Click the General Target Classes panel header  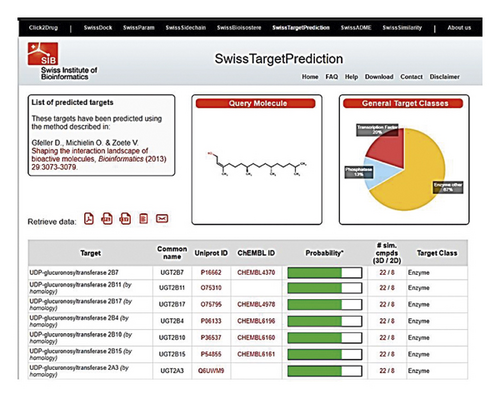point(403,103)
